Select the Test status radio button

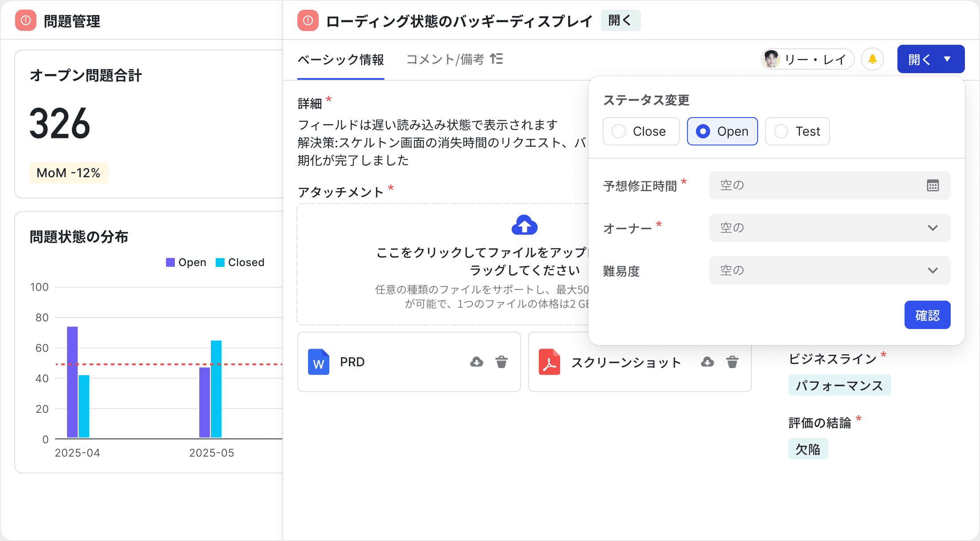[781, 131]
